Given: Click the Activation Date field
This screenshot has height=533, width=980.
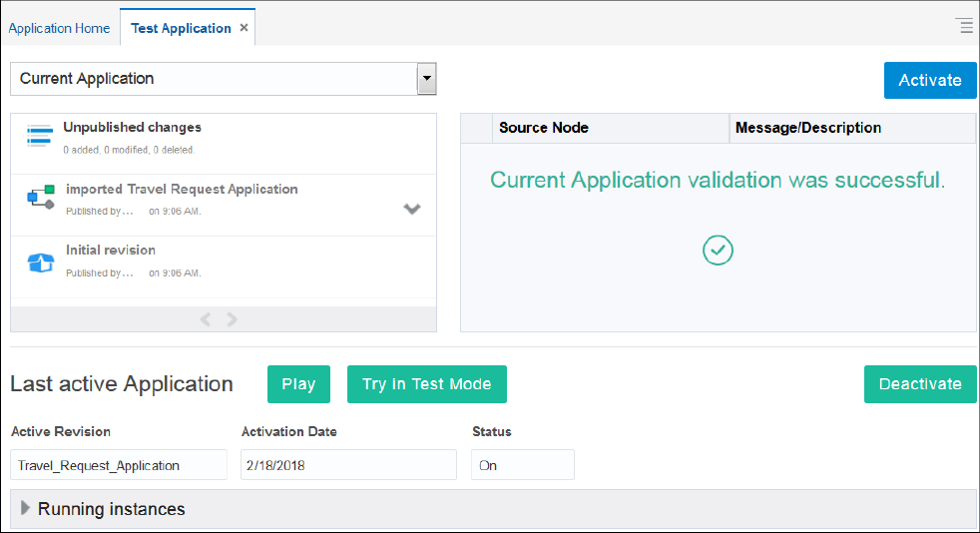Looking at the screenshot, I should pyautogui.click(x=348, y=465).
